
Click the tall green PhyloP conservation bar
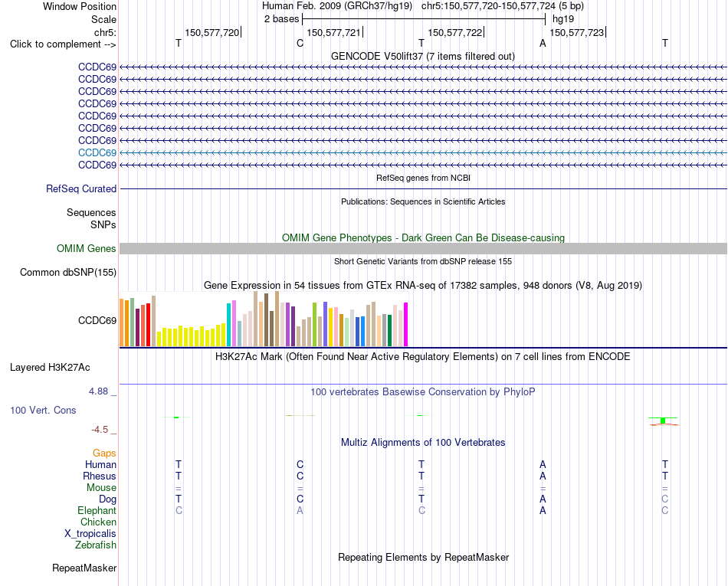[663, 421]
